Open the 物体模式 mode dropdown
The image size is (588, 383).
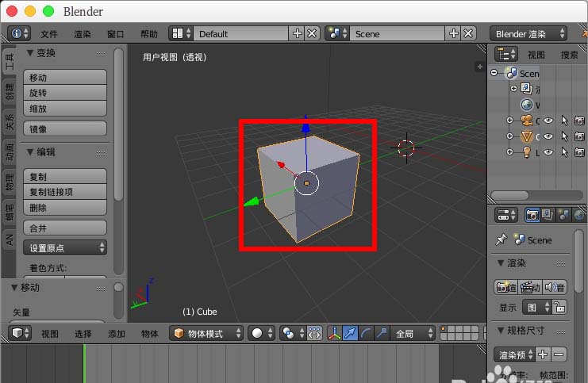point(206,333)
